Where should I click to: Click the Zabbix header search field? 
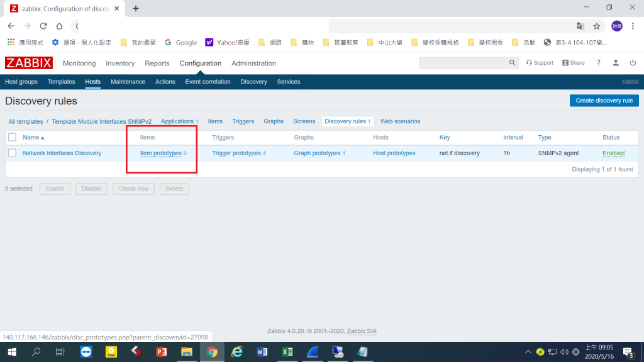[x=464, y=63]
